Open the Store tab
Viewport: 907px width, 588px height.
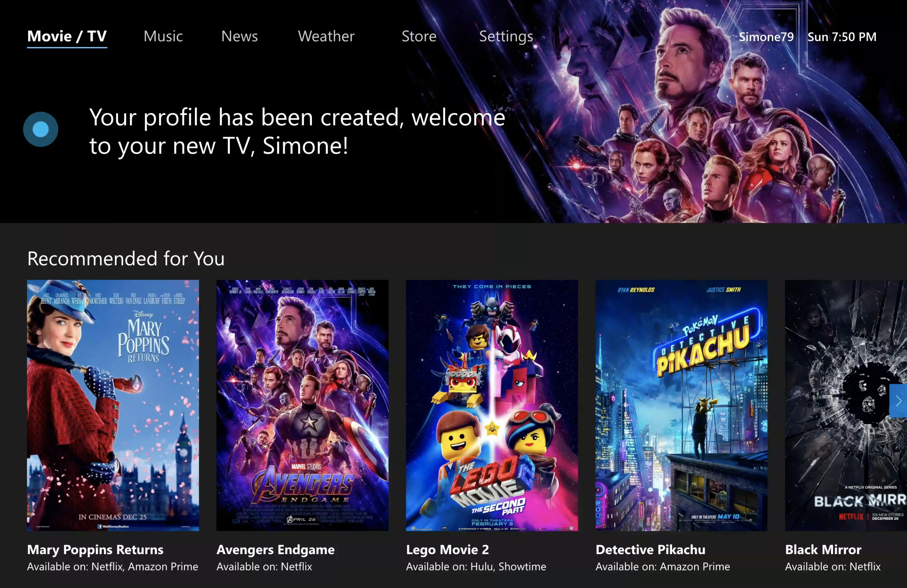pyautogui.click(x=419, y=37)
